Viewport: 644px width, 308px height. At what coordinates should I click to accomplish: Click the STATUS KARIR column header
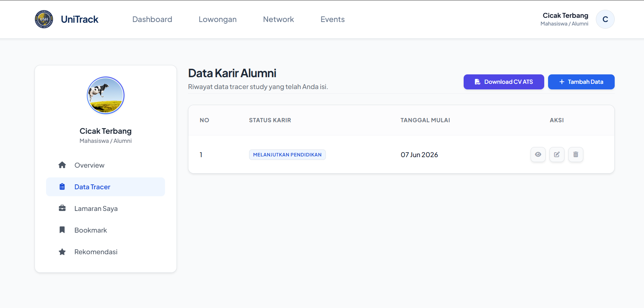point(270,120)
